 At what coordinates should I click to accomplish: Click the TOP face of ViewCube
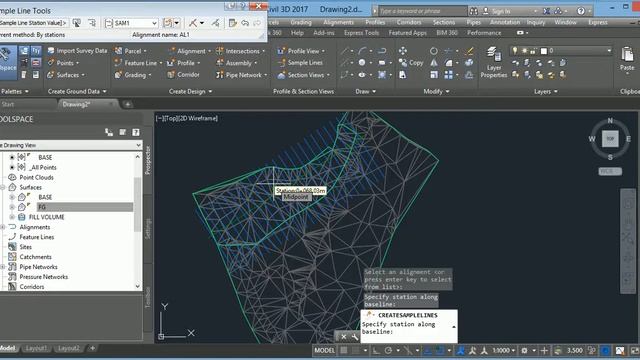(x=610, y=139)
